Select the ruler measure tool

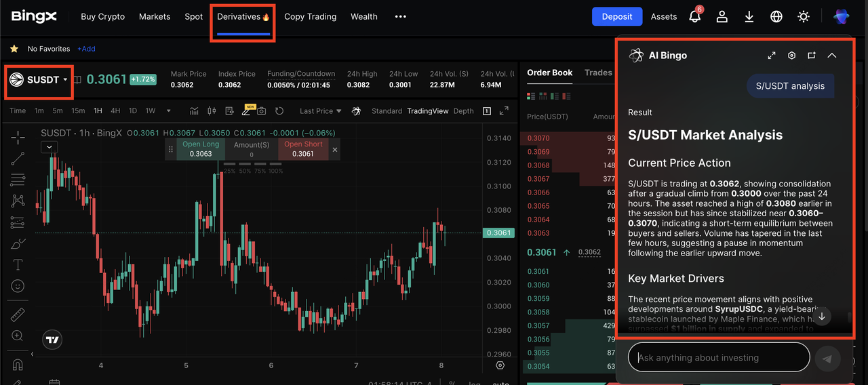[18, 315]
